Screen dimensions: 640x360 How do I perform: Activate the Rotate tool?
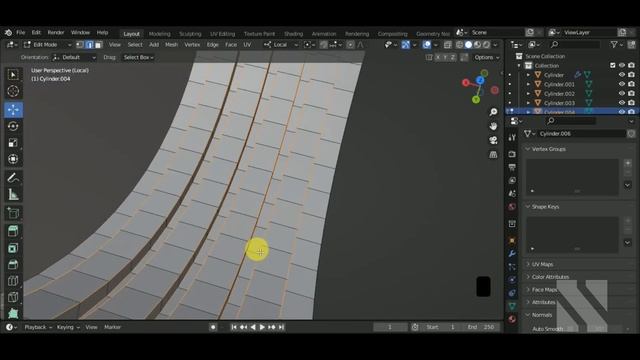(x=13, y=126)
